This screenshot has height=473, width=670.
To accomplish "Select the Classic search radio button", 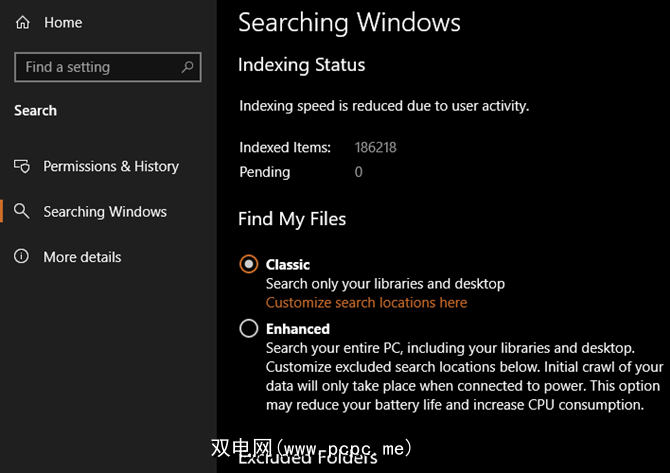I will [249, 265].
